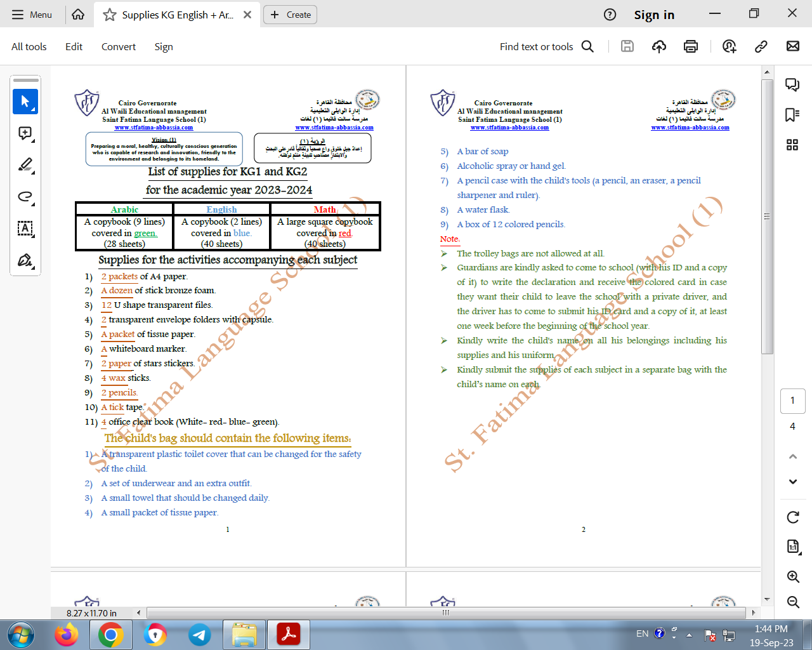Click the Create new button
The height and width of the screenshot is (650, 812).
coord(291,15)
